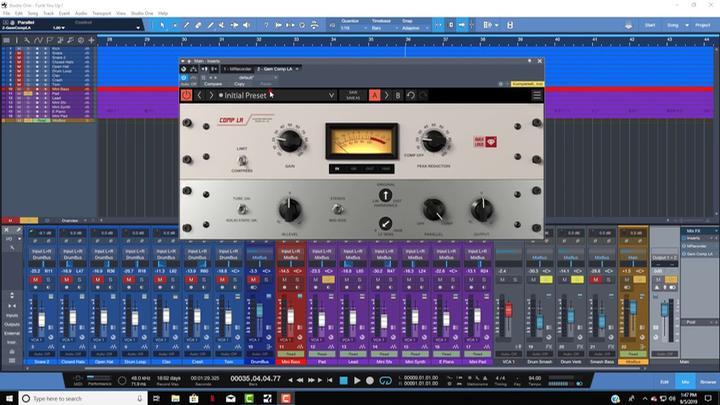
Task: Open the File menu
Action: (x=6, y=13)
